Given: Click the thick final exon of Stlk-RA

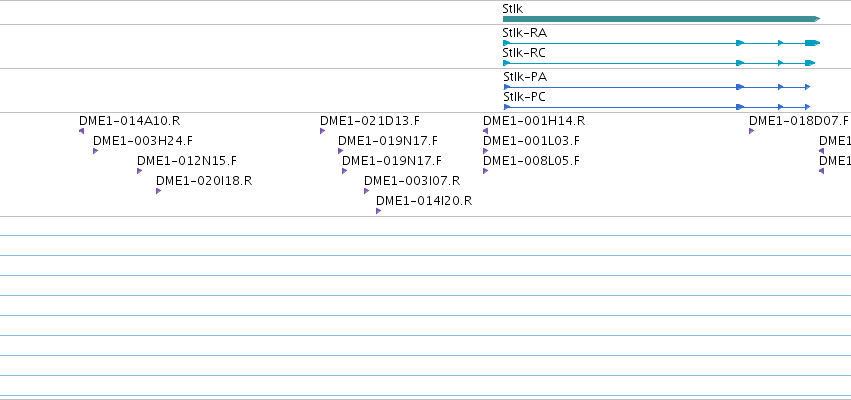Looking at the screenshot, I should coord(812,43).
